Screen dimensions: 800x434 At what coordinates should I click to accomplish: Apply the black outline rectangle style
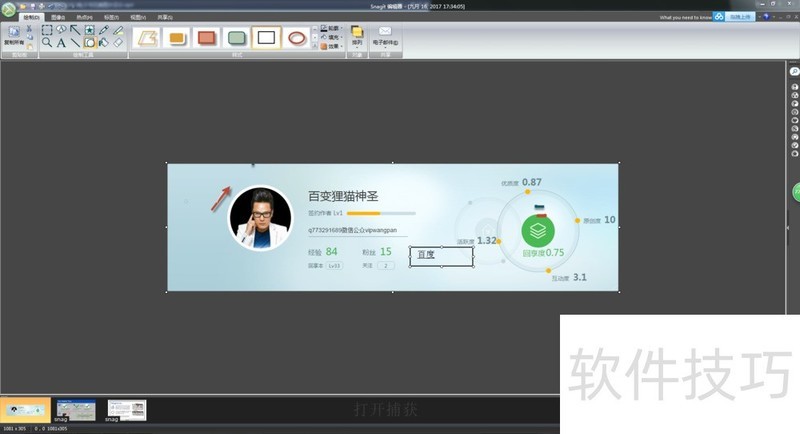266,38
